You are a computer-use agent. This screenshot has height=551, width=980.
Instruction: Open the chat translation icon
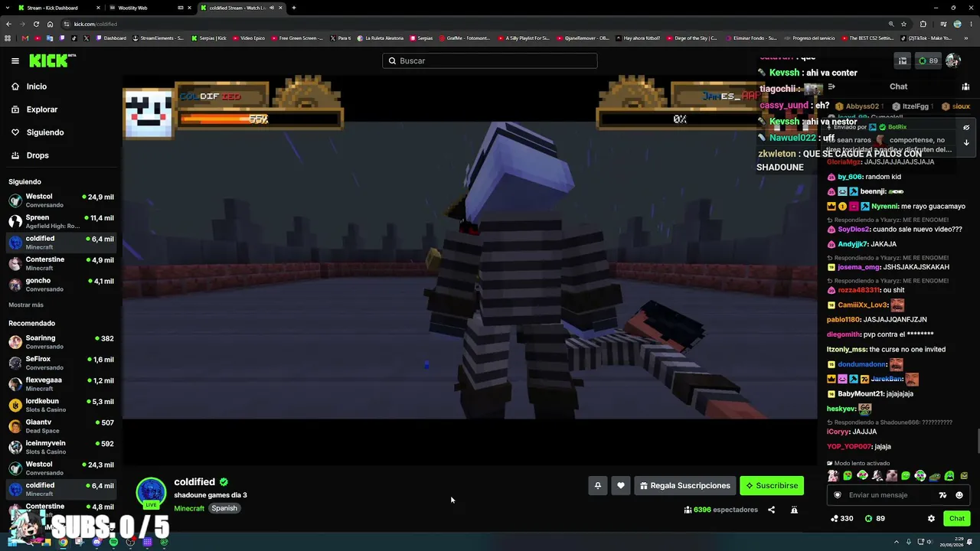[x=942, y=495]
